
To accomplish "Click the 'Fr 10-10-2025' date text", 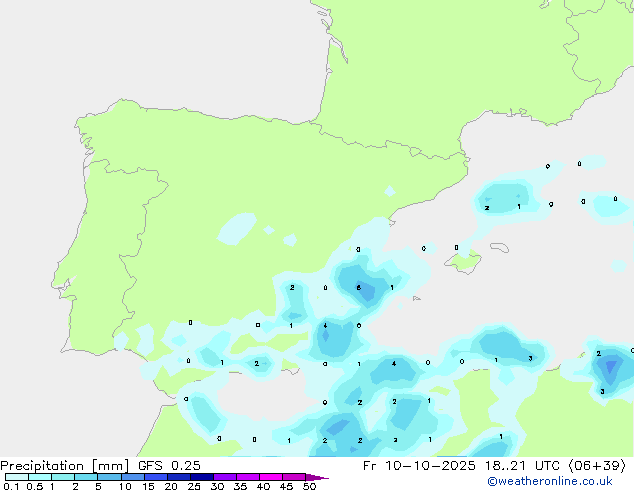I will (x=419, y=465).
